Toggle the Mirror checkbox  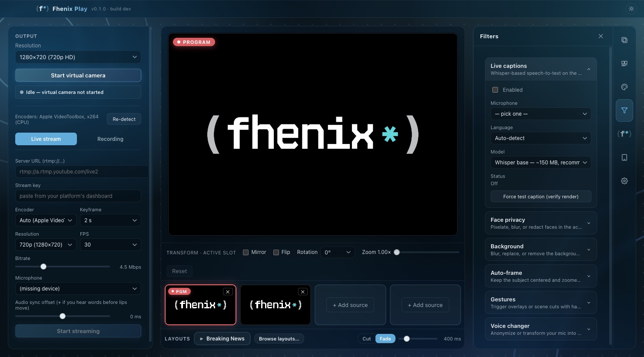tap(246, 252)
